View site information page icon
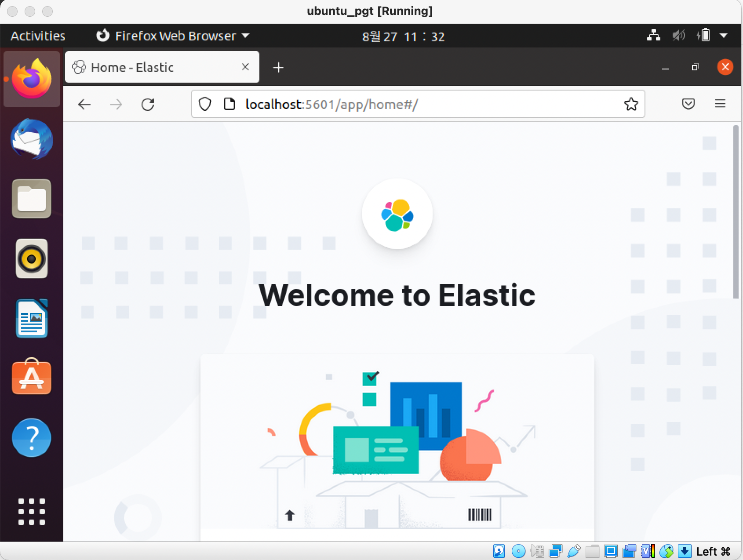The width and height of the screenshot is (743, 560). pyautogui.click(x=229, y=104)
